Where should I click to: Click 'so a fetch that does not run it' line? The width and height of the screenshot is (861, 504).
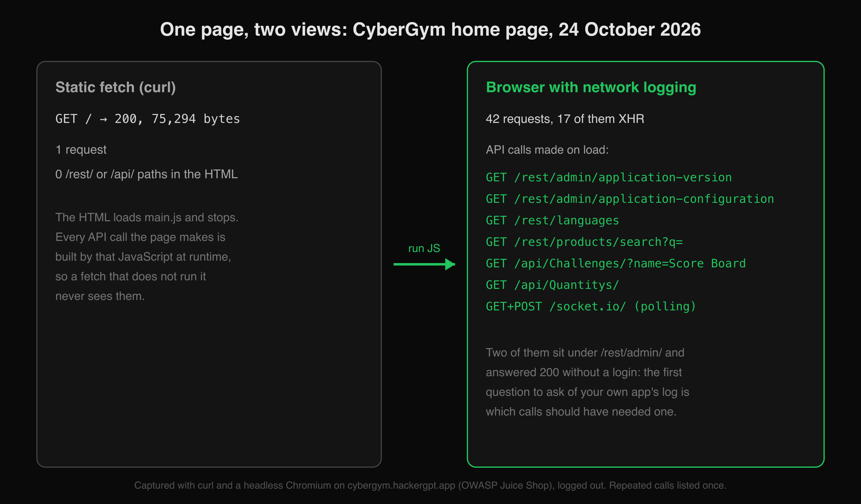coord(130,276)
